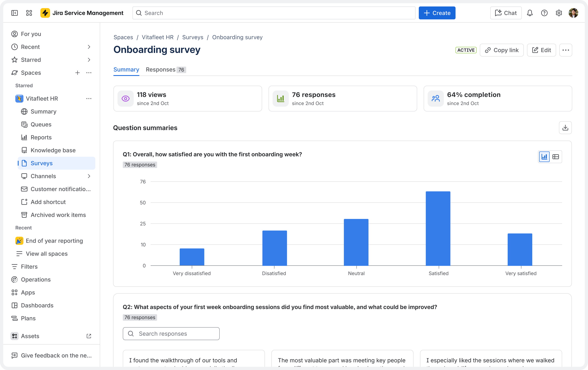Open the notifications bell
This screenshot has height=370, width=588.
[530, 13]
